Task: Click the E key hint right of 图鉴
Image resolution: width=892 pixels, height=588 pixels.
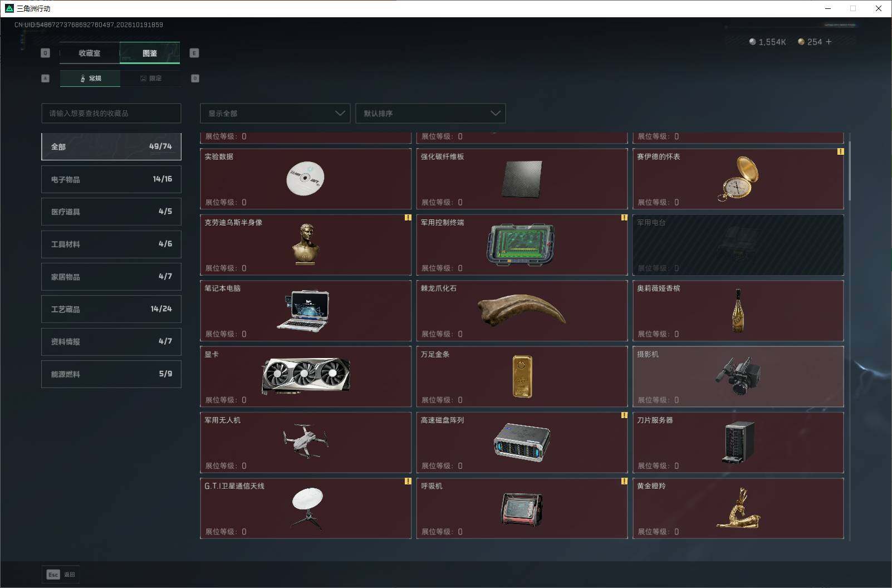Action: 194,53
